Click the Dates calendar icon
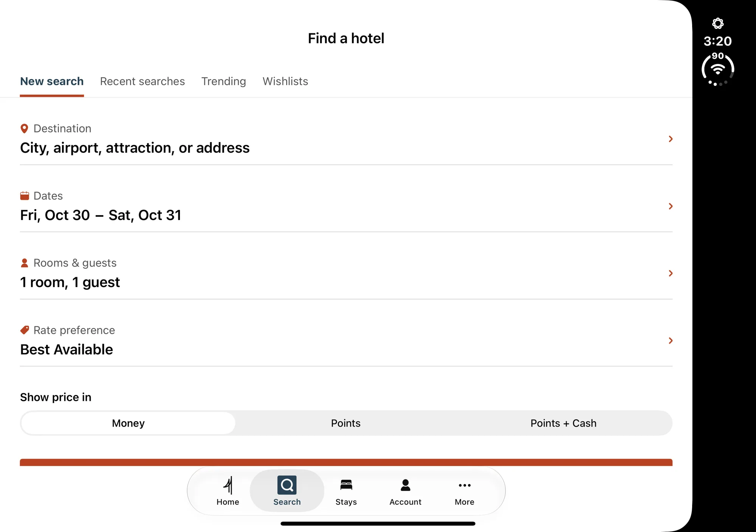 coord(25,196)
